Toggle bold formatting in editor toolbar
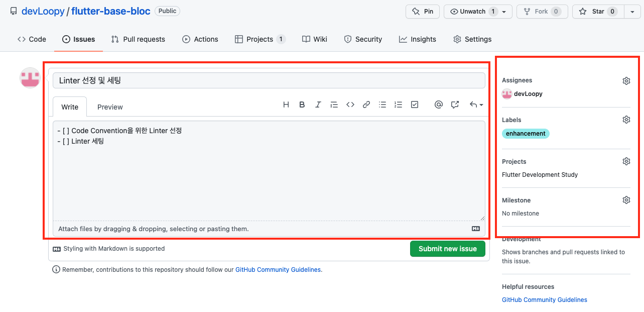The height and width of the screenshot is (312, 644). [302, 105]
